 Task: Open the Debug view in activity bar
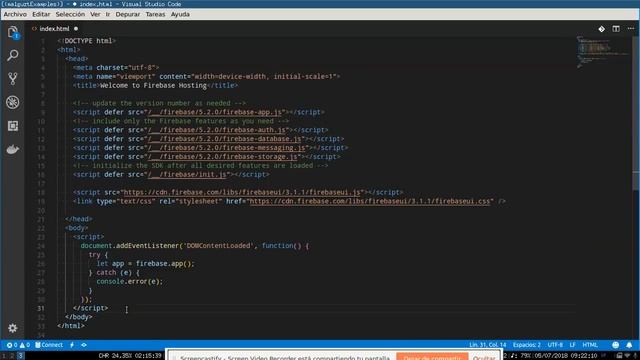tap(13, 102)
